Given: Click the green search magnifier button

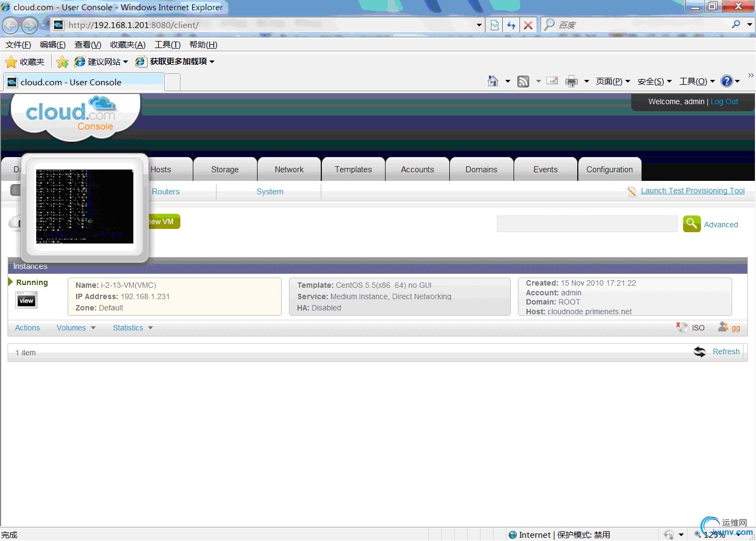Looking at the screenshot, I should [x=692, y=224].
